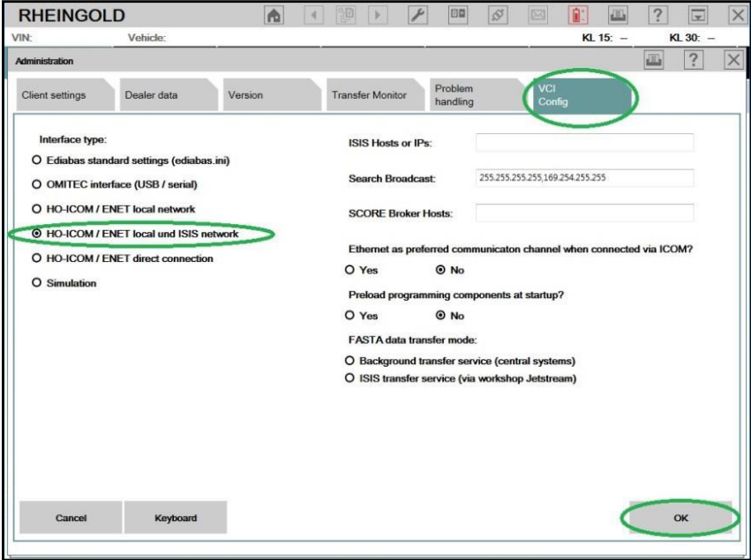Go to the home screen icon

coord(274,15)
